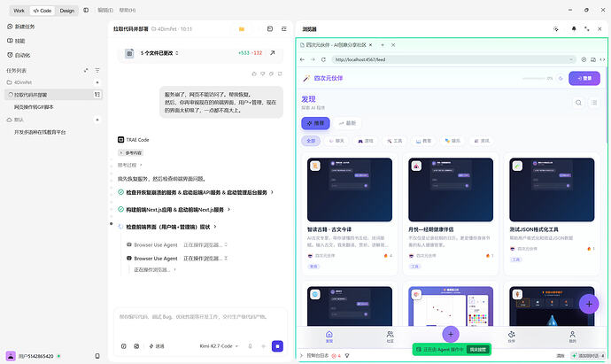
Task: Open a new browser tab with the plus
Action: tap(383, 45)
